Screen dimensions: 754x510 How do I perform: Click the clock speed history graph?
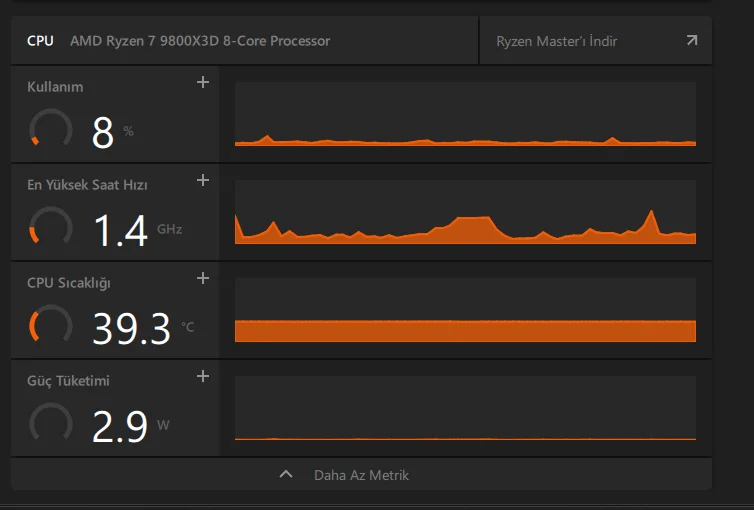[465, 212]
